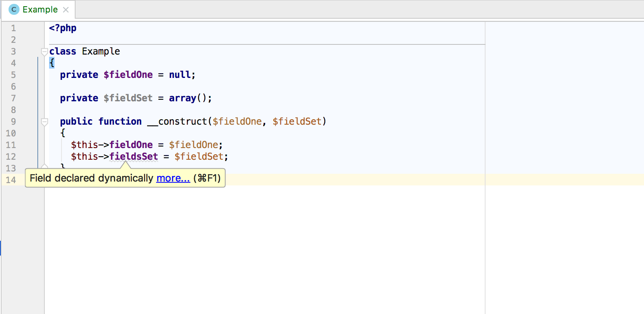Click the 'Field declared dynamically' tooltip text
The height and width of the screenshot is (314, 644).
click(91, 178)
